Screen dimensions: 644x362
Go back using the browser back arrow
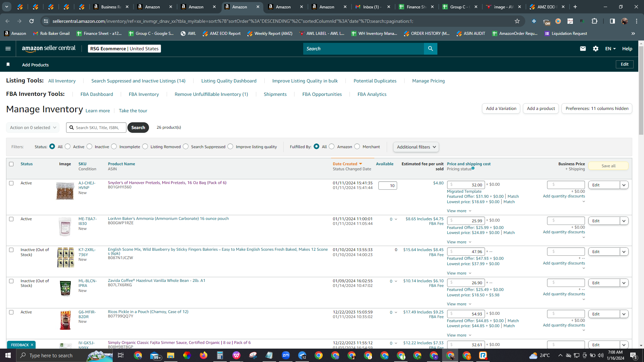click(7, 21)
